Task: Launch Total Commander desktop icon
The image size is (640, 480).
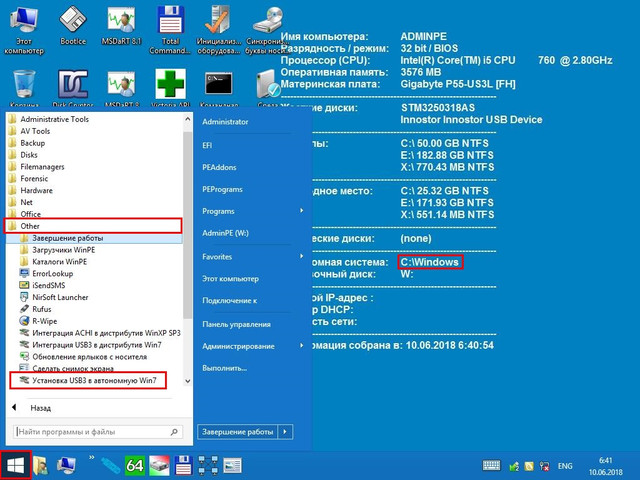Action: coord(170,31)
